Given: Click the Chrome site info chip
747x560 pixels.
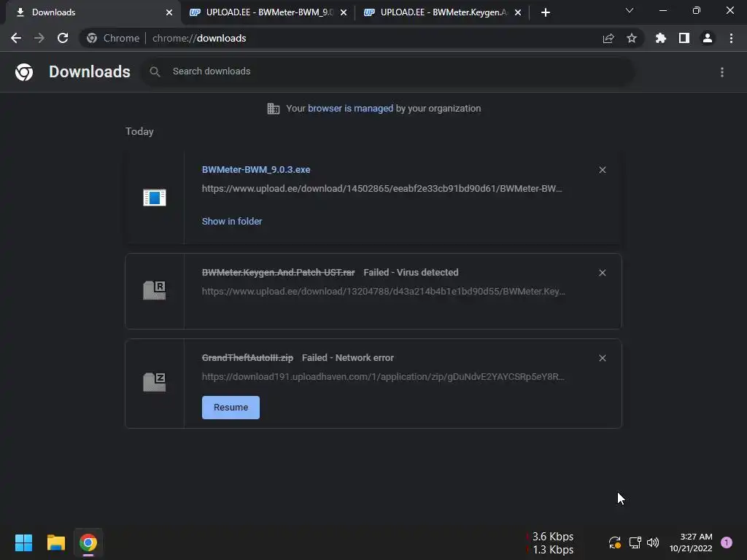Looking at the screenshot, I should tap(112, 38).
